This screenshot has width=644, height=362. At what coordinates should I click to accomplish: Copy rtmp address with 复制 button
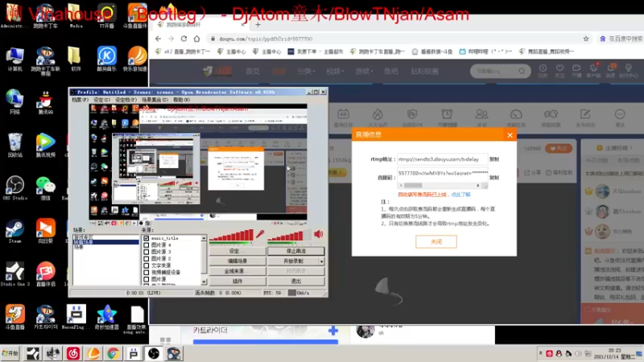click(494, 159)
